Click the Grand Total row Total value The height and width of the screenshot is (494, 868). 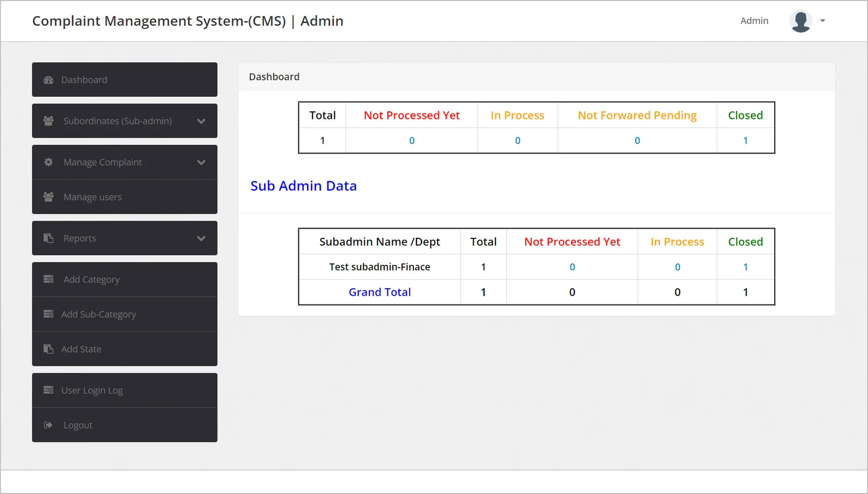click(x=483, y=292)
